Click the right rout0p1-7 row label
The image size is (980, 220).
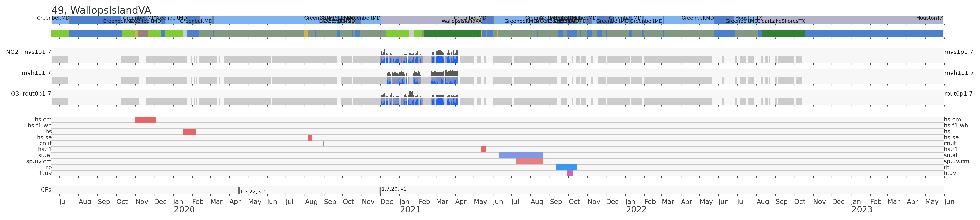coord(958,94)
